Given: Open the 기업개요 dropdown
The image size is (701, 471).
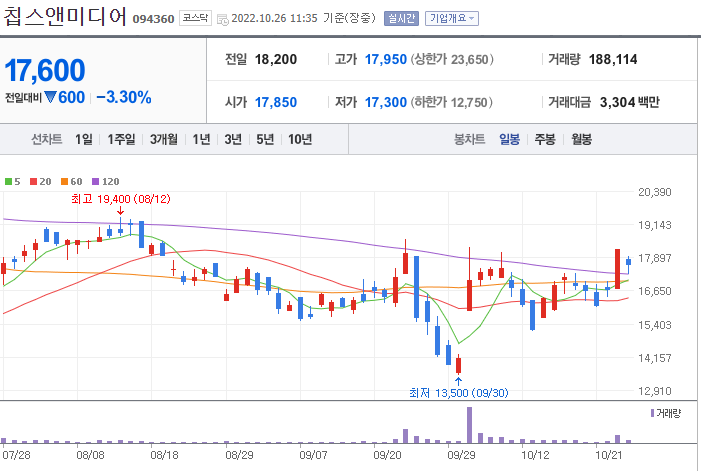Looking at the screenshot, I should [x=452, y=18].
